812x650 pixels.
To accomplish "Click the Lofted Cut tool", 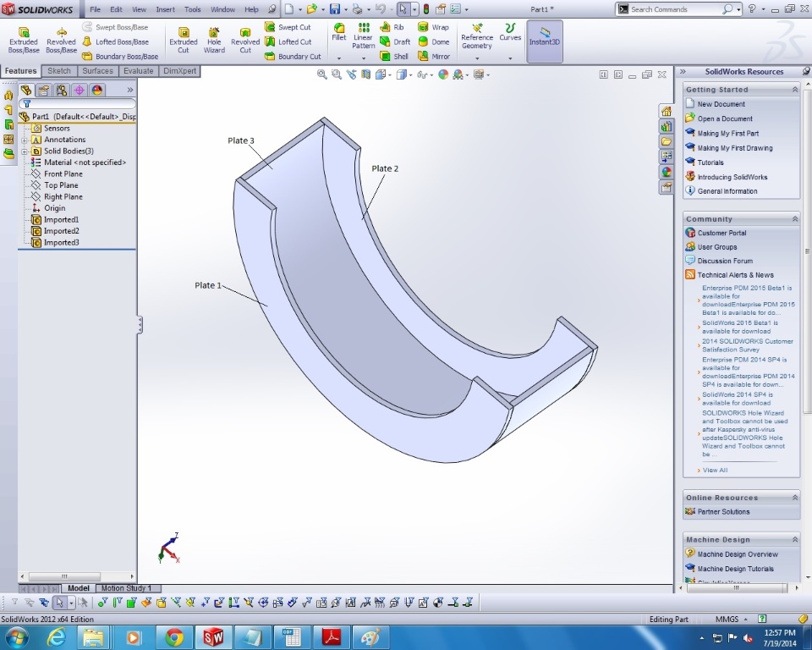I will tap(288, 41).
